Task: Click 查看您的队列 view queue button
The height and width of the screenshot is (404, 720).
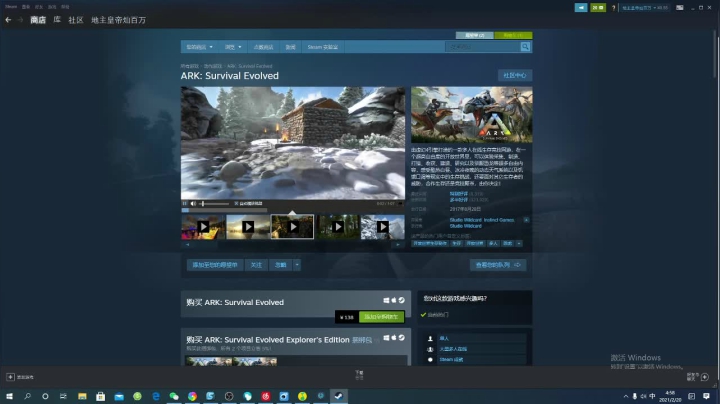Action: (498, 265)
